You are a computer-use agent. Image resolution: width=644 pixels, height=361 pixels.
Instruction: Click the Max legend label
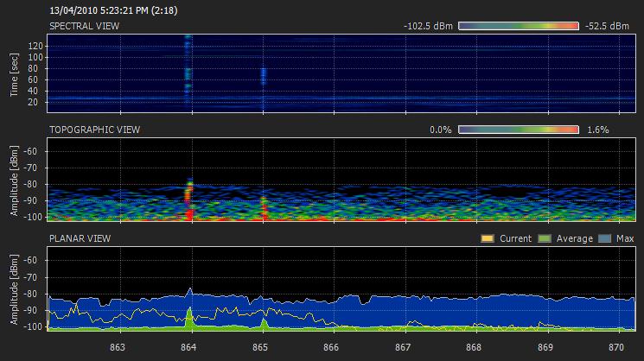[x=625, y=238]
